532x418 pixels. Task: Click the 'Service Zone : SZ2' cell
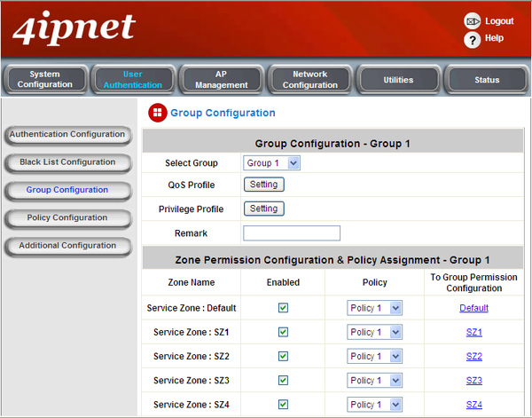click(192, 356)
